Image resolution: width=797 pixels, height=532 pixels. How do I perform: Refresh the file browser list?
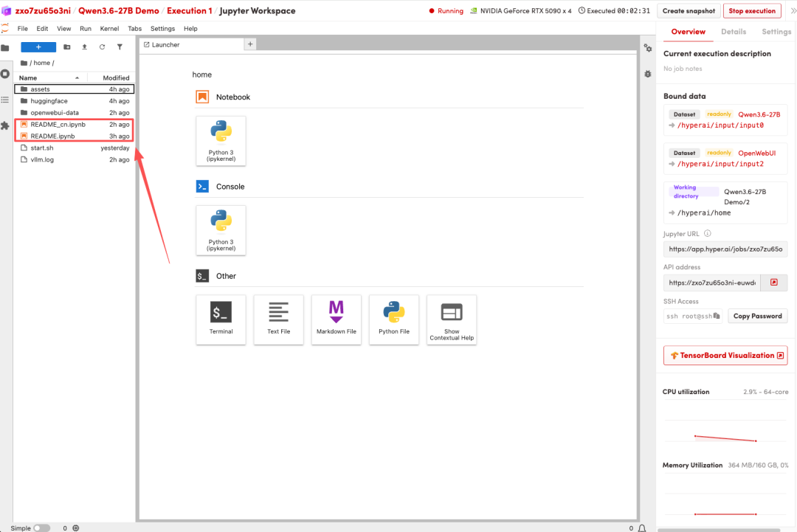coord(102,46)
